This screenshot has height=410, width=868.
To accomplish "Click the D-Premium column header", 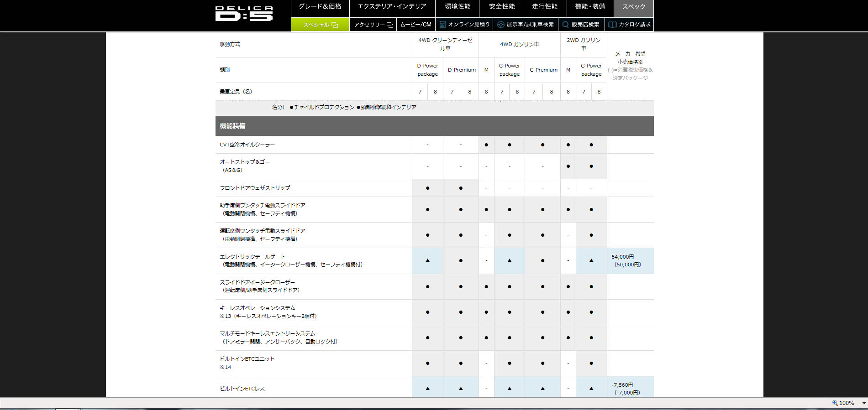I will pyautogui.click(x=461, y=70).
